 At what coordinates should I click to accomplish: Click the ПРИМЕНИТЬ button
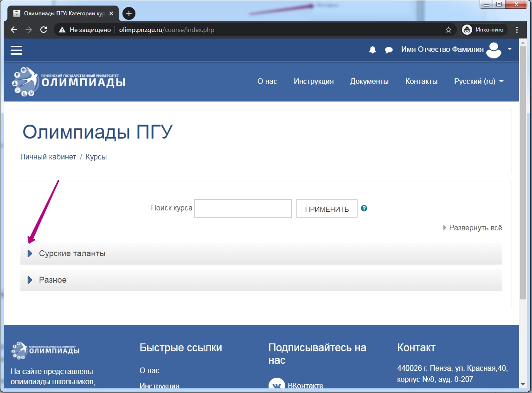point(327,209)
